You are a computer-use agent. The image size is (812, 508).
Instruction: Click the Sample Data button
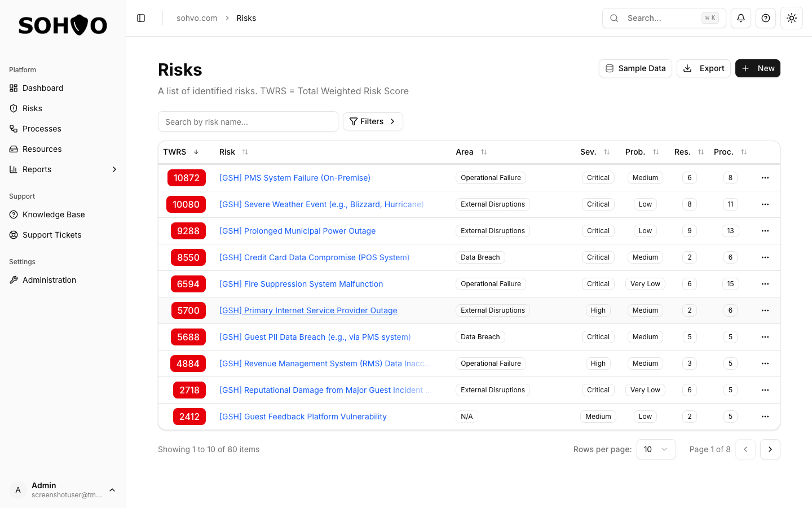tap(635, 68)
